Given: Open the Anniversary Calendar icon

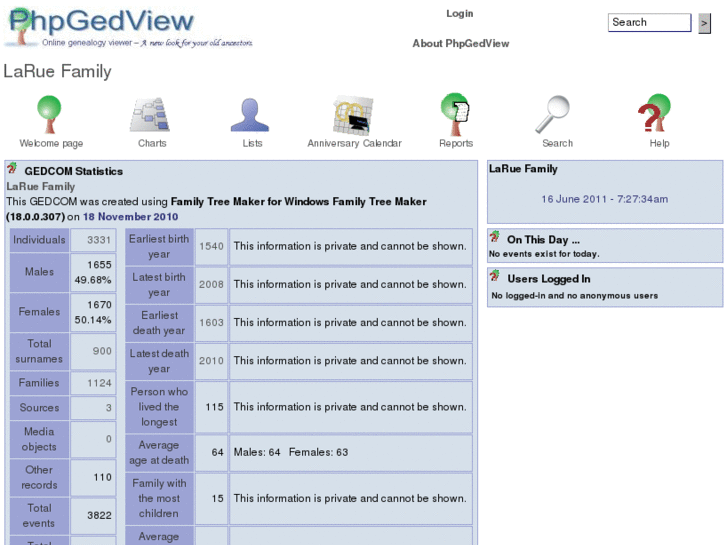Looking at the screenshot, I should [x=353, y=115].
